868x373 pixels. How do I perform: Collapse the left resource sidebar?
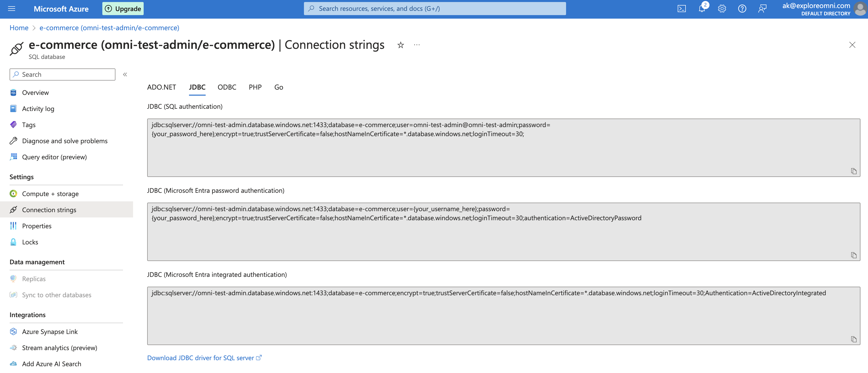point(125,74)
